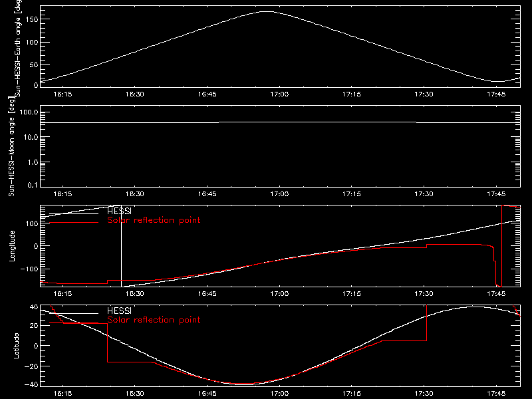Click the '100' tick on Earth angle axis
This screenshot has height=399, width=532.
(31, 42)
